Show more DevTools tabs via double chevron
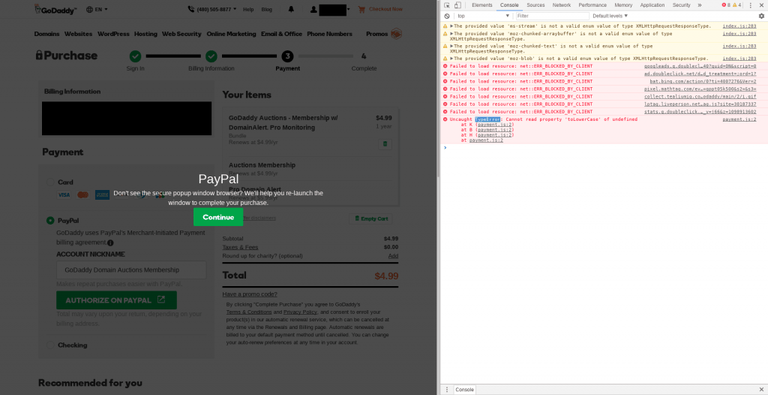Image resolution: width=768 pixels, height=395 pixels. [699, 5]
